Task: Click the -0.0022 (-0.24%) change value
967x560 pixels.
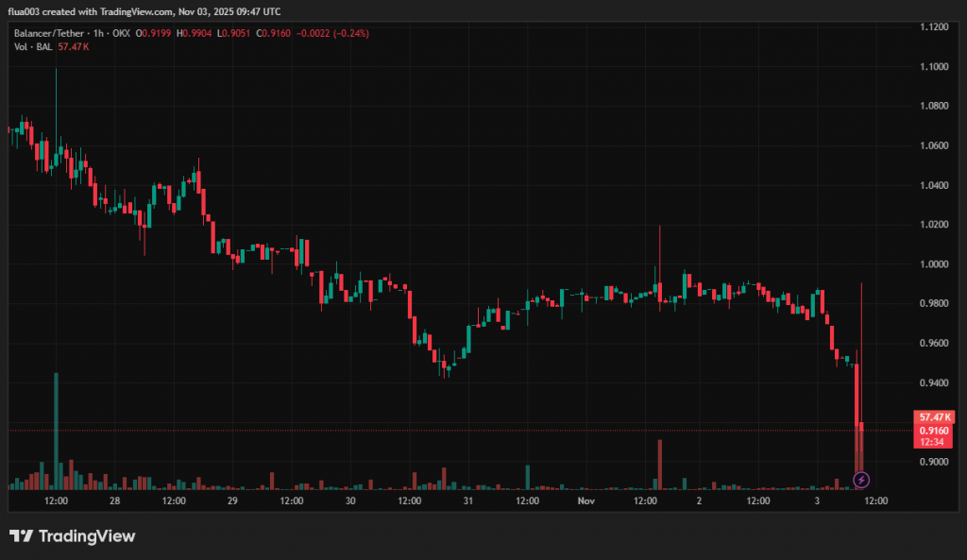Action: 333,33
